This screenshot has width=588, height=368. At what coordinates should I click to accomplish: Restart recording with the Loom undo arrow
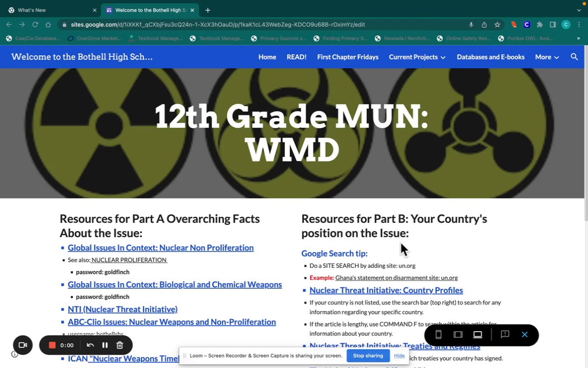tap(90, 344)
